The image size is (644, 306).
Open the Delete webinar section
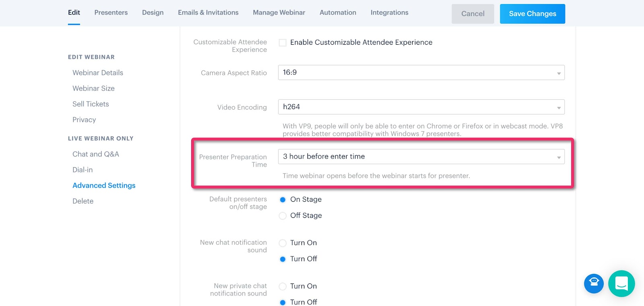[x=83, y=201]
